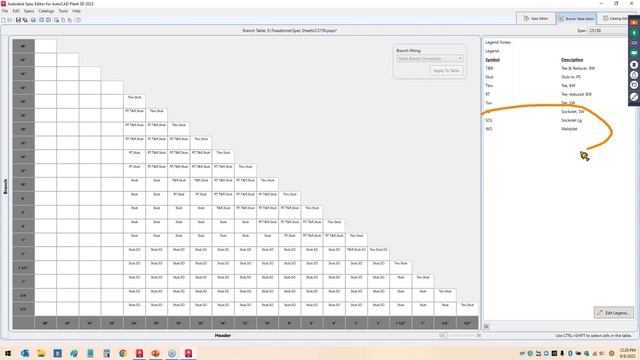Click the New file toolbar icon
Viewport: 640px width, 360px height.
[4, 20]
